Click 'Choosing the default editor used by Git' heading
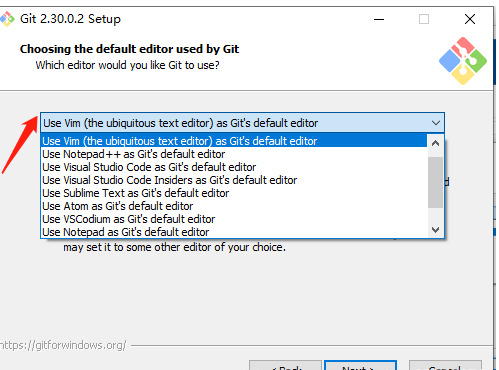 [x=129, y=49]
